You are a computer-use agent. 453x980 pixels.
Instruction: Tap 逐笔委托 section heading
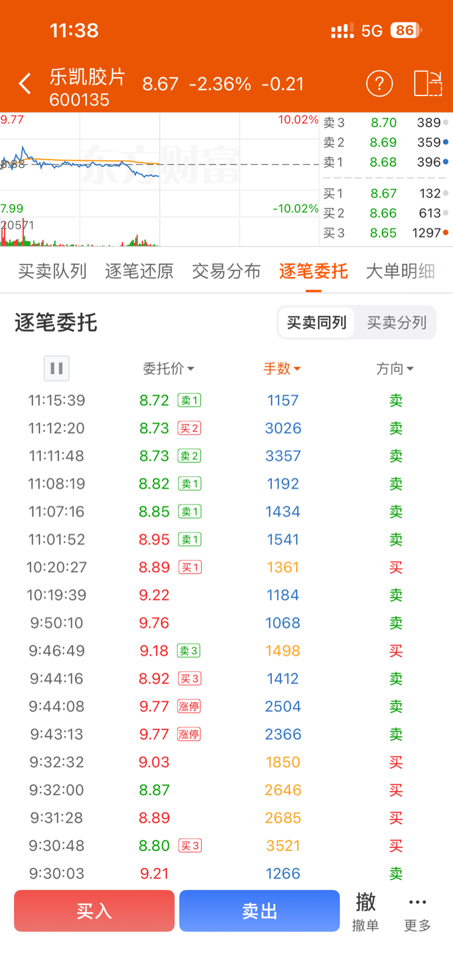pyautogui.click(x=56, y=323)
